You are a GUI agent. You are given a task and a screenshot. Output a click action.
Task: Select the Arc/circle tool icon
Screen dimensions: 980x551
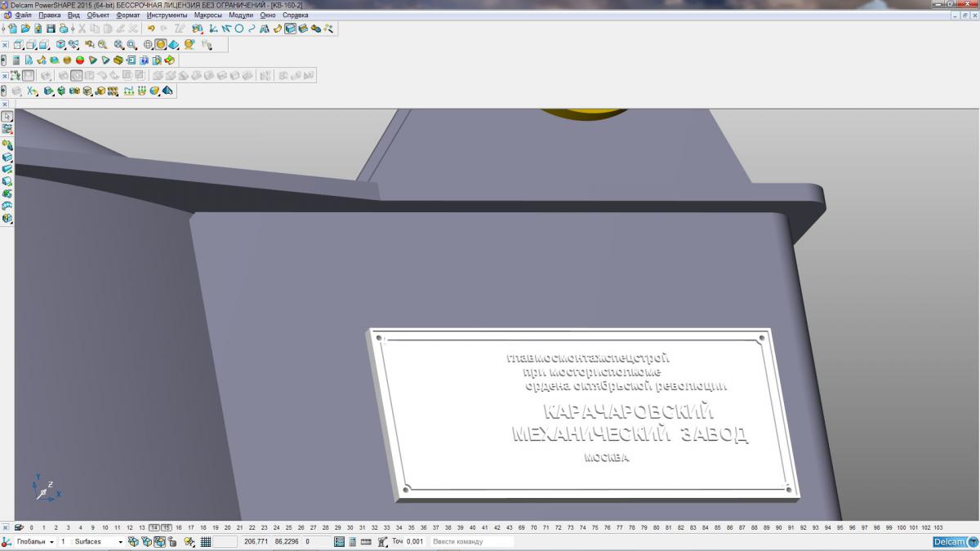point(239,29)
